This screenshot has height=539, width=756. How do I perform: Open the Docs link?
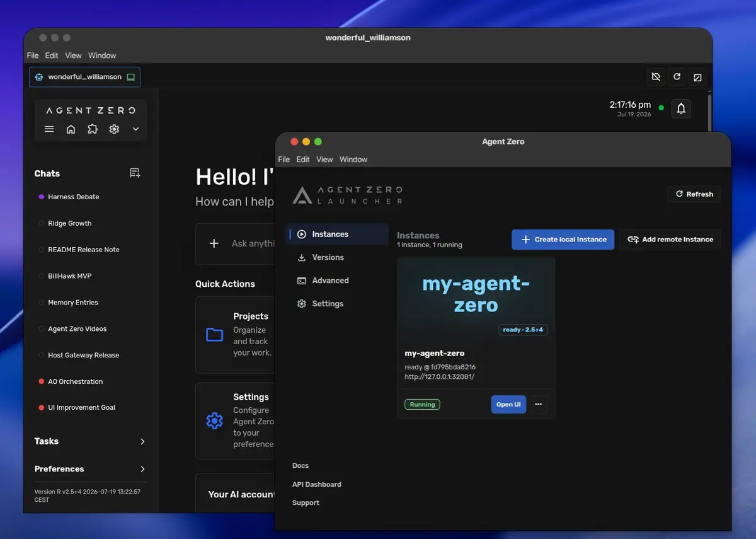pyautogui.click(x=301, y=466)
